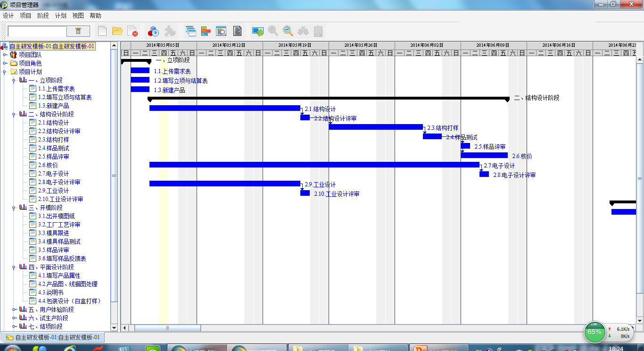This screenshot has width=644, height=351.
Task: Click the button beside the toolbar search field
Action: tap(78, 31)
